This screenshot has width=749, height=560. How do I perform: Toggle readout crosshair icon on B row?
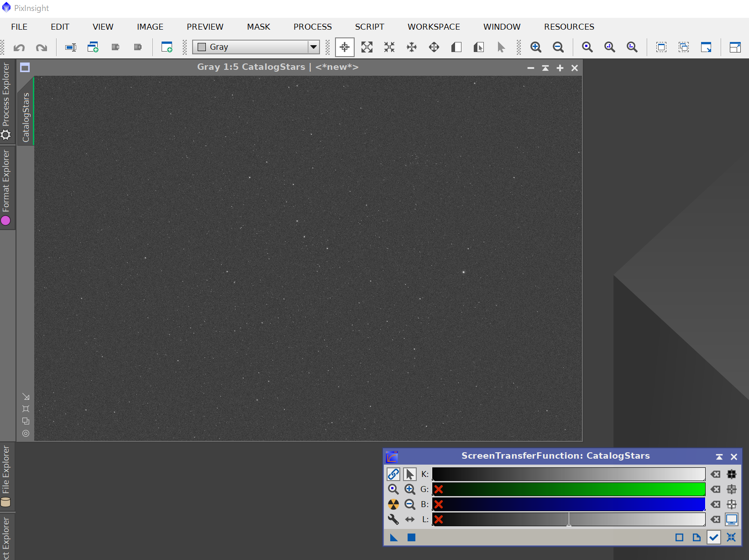point(732,504)
